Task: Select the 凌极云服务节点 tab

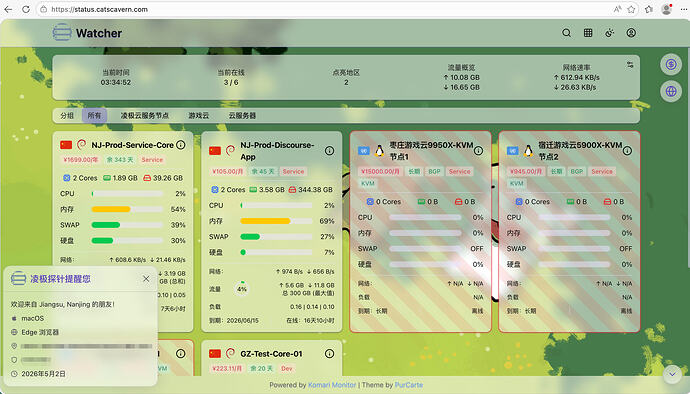Action: pos(145,116)
